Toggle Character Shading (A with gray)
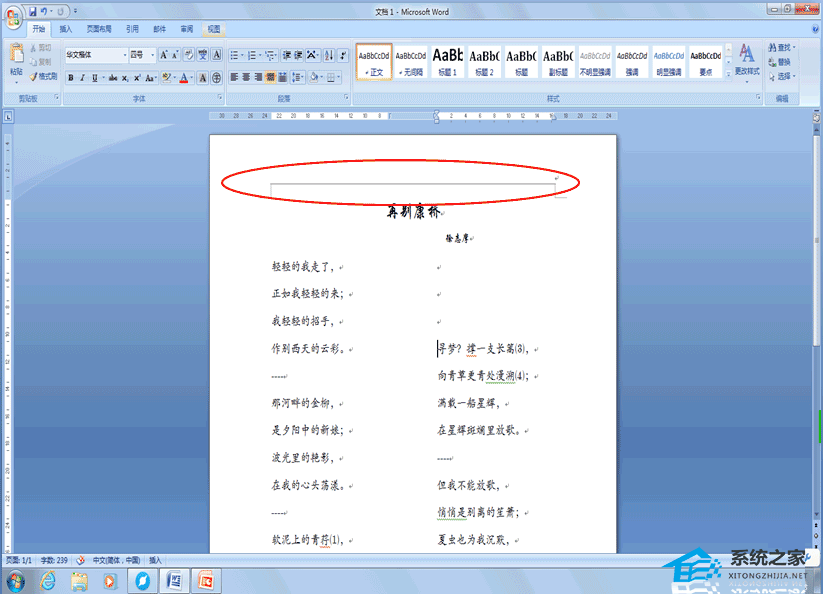This screenshot has width=823, height=594. coord(203,78)
